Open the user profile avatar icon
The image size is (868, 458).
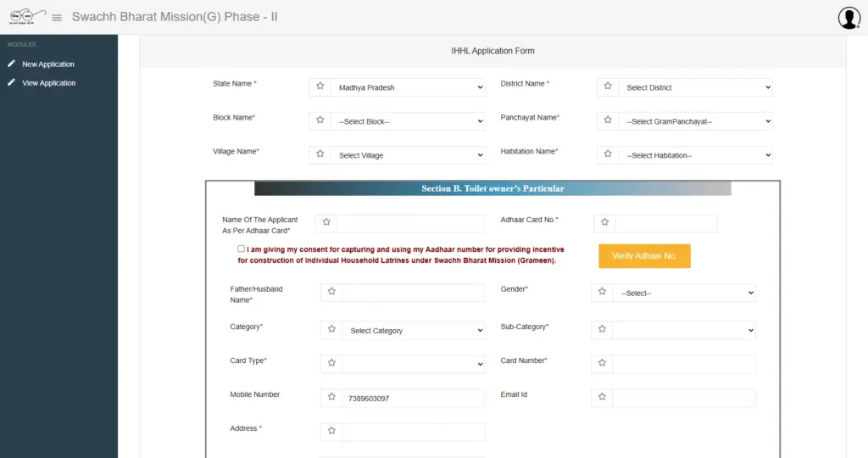[849, 18]
